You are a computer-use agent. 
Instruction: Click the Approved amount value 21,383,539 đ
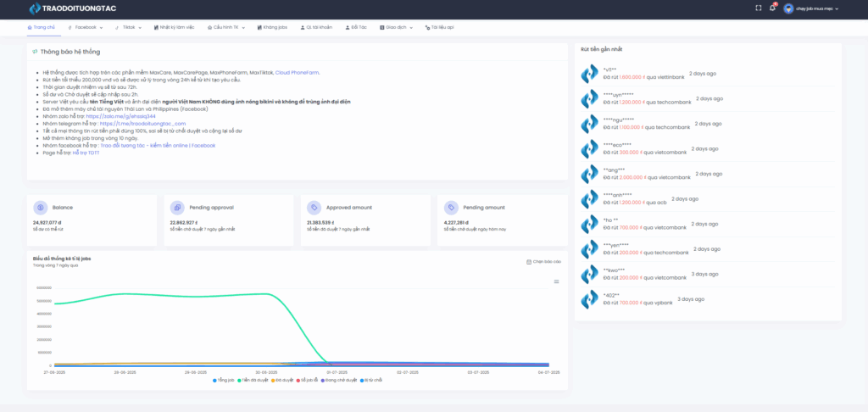[320, 223]
